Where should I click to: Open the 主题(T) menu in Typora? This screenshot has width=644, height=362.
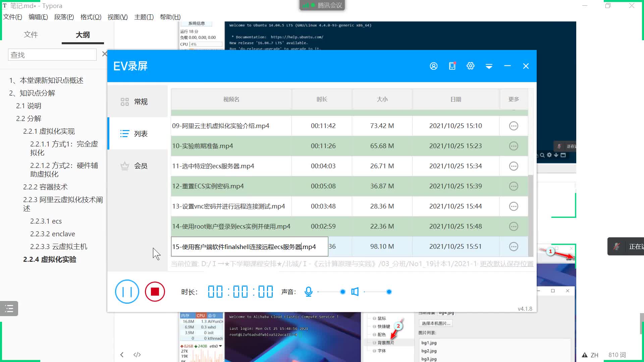(x=144, y=17)
